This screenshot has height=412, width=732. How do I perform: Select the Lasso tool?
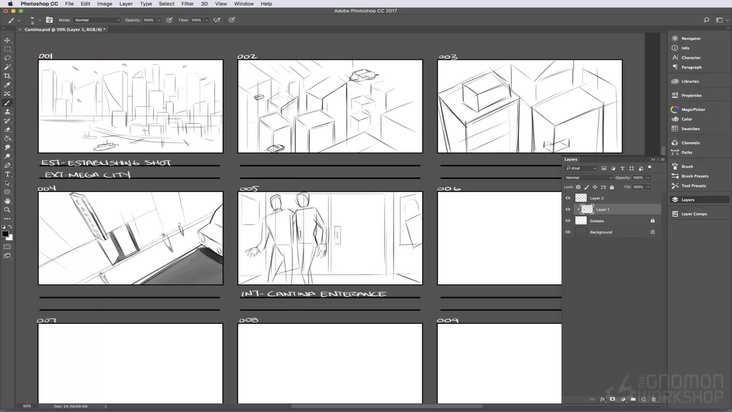point(7,58)
